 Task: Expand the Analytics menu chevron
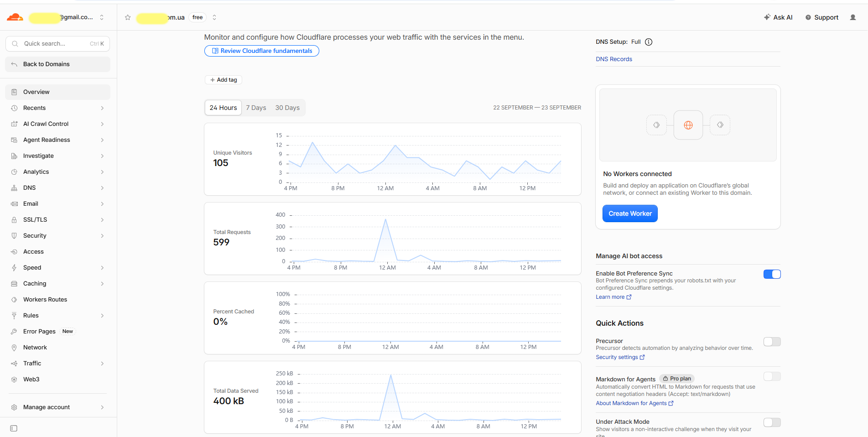click(x=102, y=172)
